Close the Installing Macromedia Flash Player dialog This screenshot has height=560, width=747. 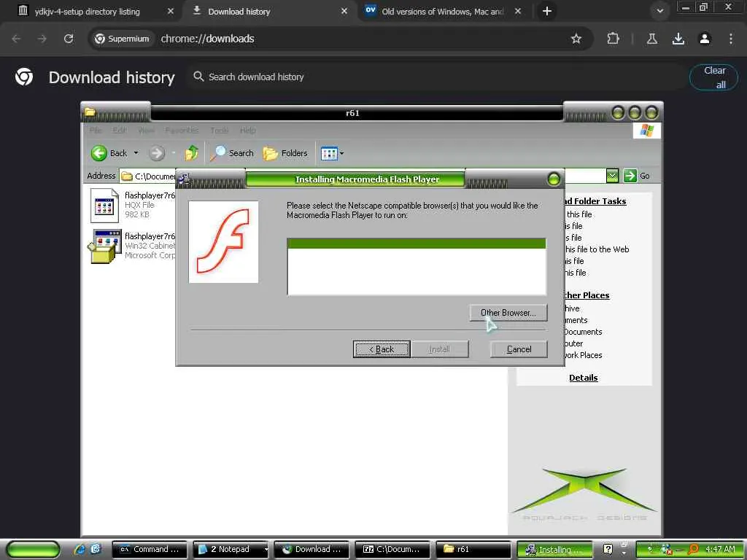pos(554,179)
